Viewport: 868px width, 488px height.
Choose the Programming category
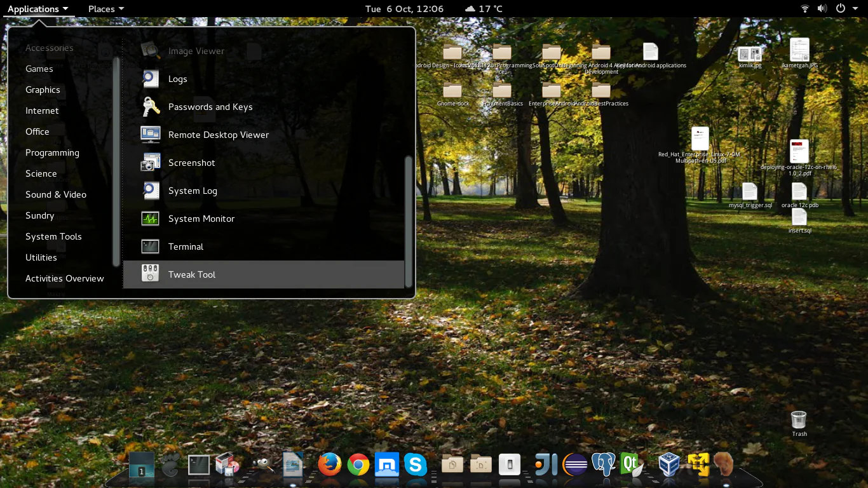click(x=52, y=152)
